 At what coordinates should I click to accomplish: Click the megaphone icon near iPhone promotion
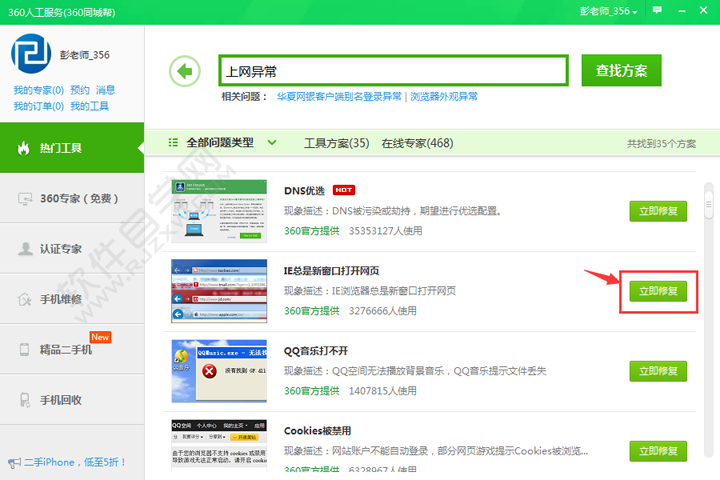coord(14,463)
